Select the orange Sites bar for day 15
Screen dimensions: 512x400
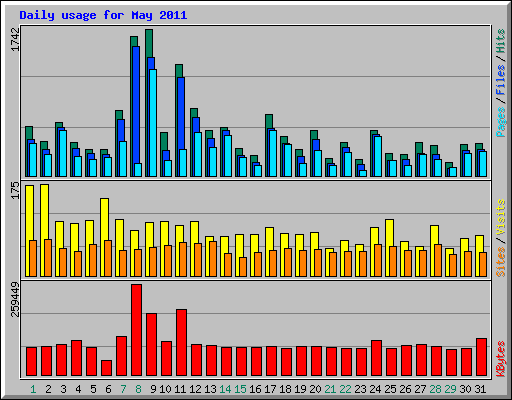pos(243,267)
